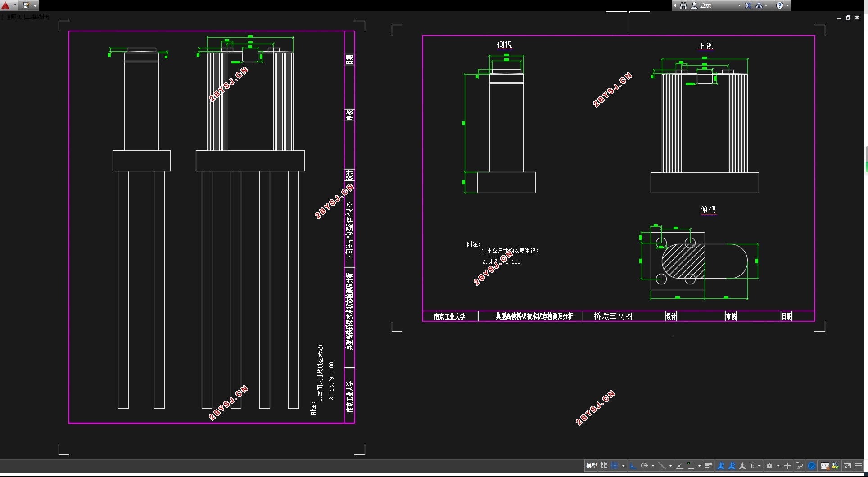Click the 桥墩三视图 title block text
This screenshot has width=868, height=477.
coord(613,316)
